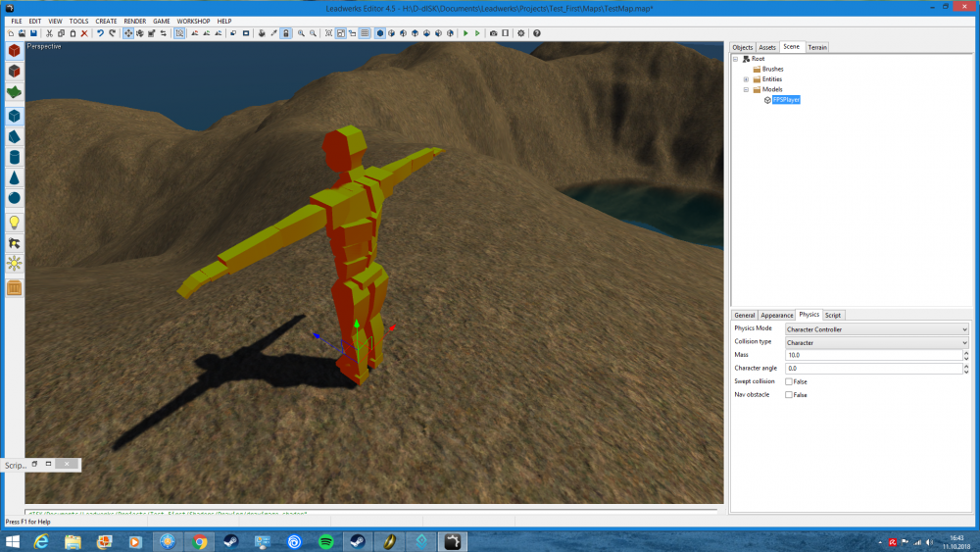Click the Save floppy disk icon

click(x=33, y=33)
